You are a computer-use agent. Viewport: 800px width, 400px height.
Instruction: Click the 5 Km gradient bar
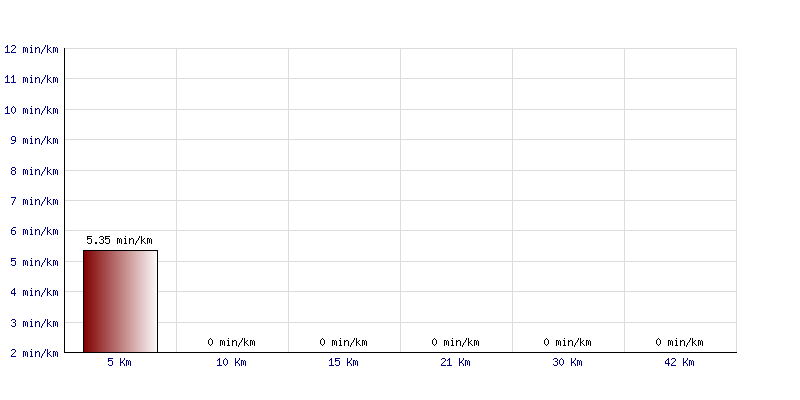120,301
